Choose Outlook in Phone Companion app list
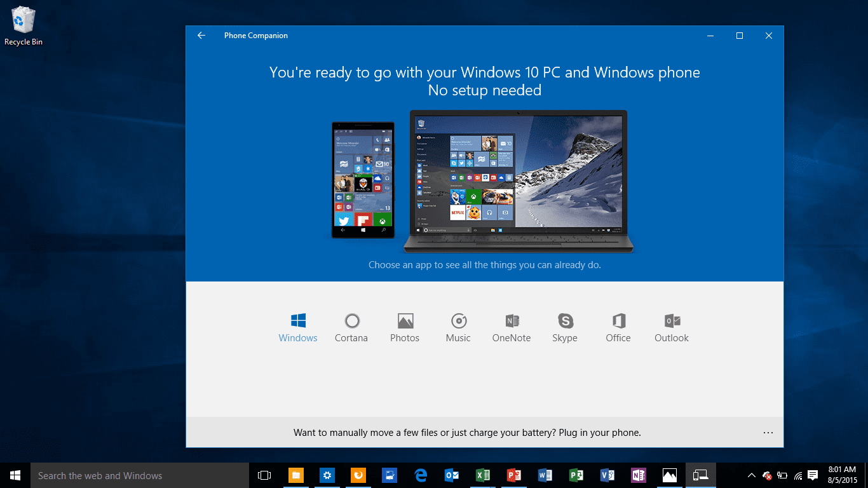 point(672,328)
